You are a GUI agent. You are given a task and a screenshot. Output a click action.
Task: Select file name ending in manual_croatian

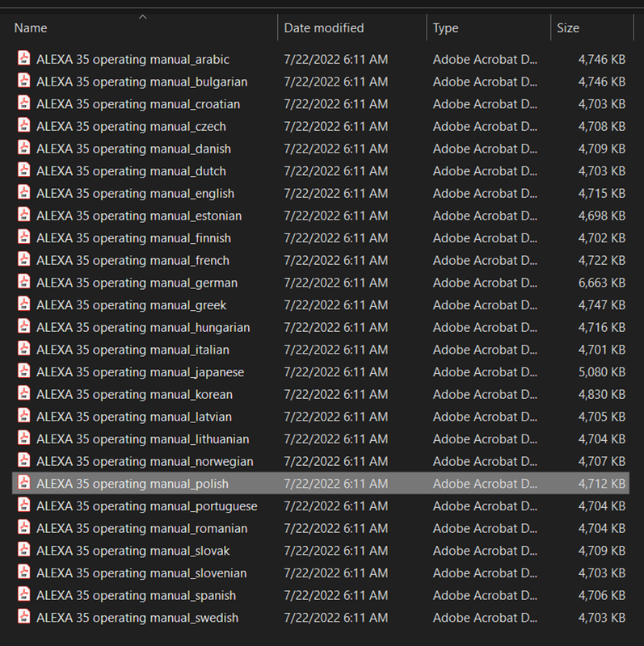coord(138,104)
